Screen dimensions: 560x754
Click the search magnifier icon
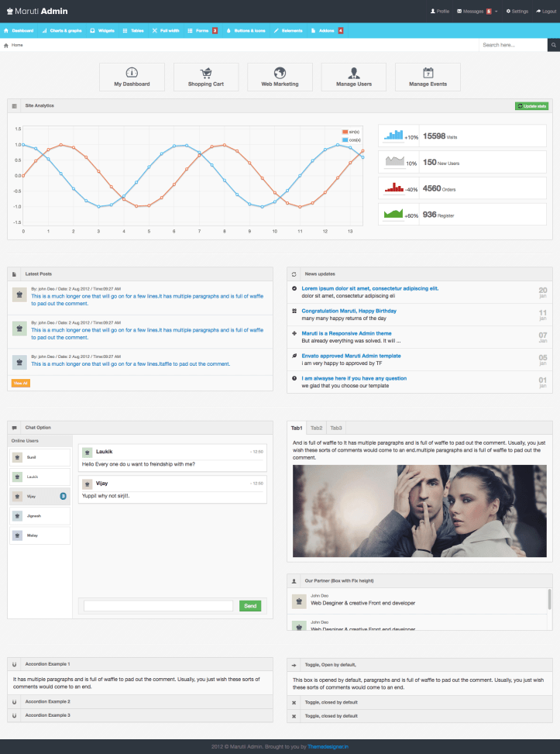point(553,45)
